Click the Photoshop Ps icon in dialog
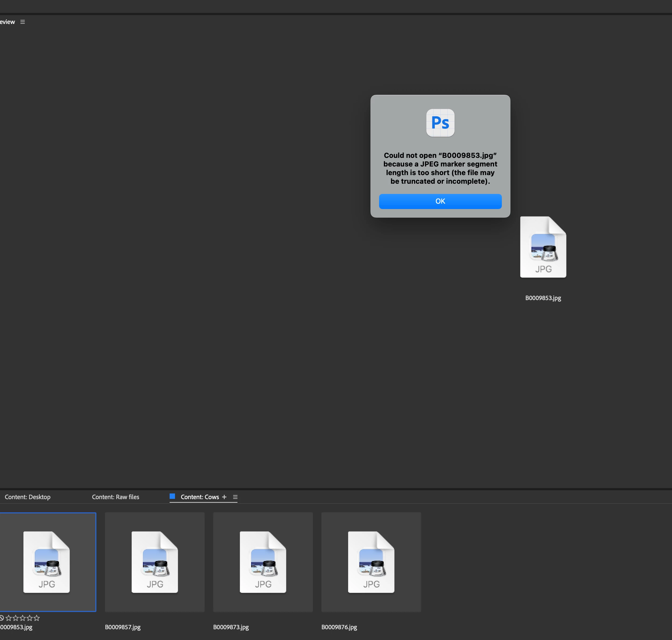Image resolution: width=672 pixels, height=640 pixels. click(440, 123)
